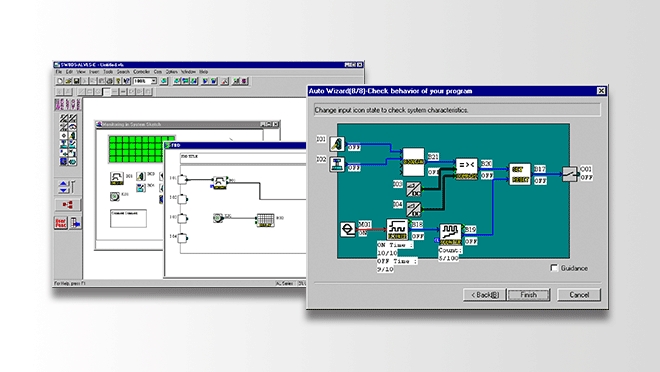This screenshot has width=660, height=372.
Task: Click the Save toolbar icon
Action: (x=77, y=81)
